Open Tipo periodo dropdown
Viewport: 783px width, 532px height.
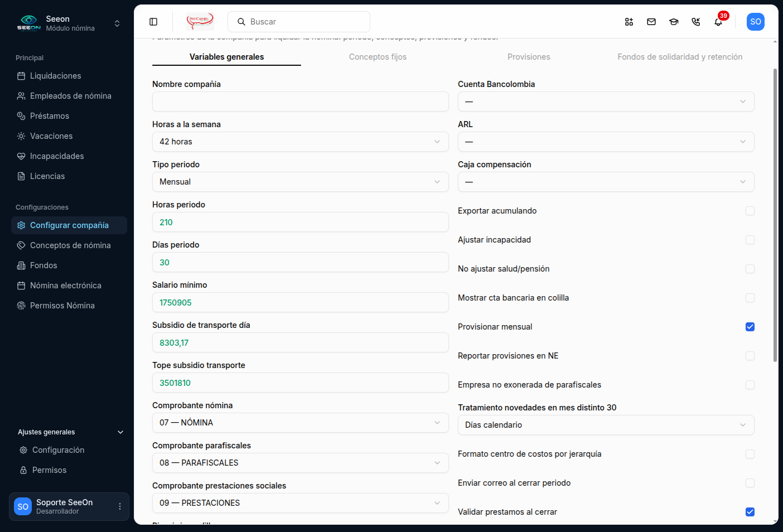click(x=301, y=182)
